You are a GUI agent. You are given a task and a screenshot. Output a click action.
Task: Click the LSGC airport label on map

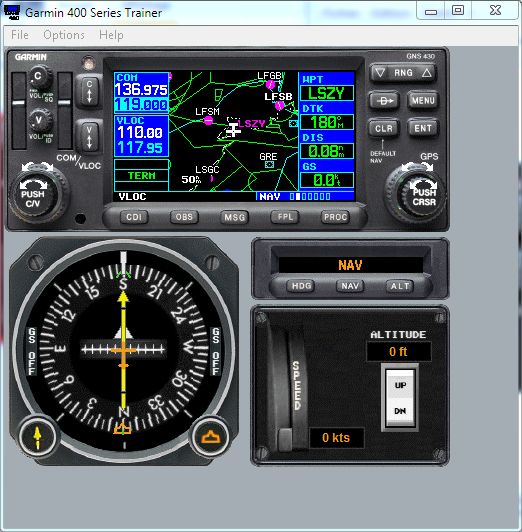point(207,169)
